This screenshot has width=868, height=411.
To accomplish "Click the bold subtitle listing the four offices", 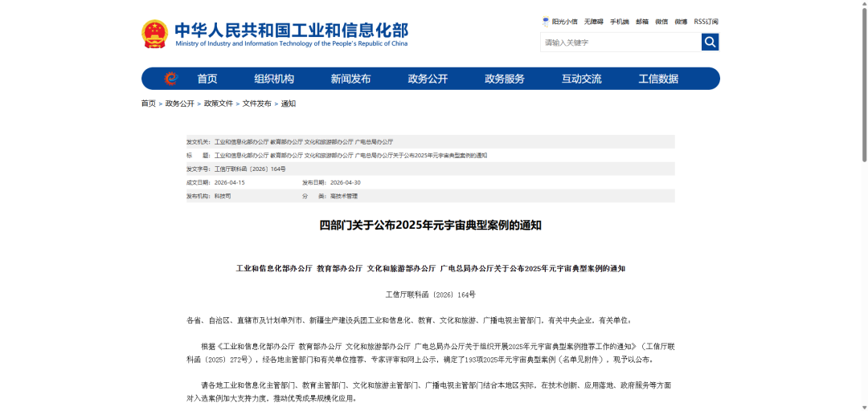I will pyautogui.click(x=431, y=268).
